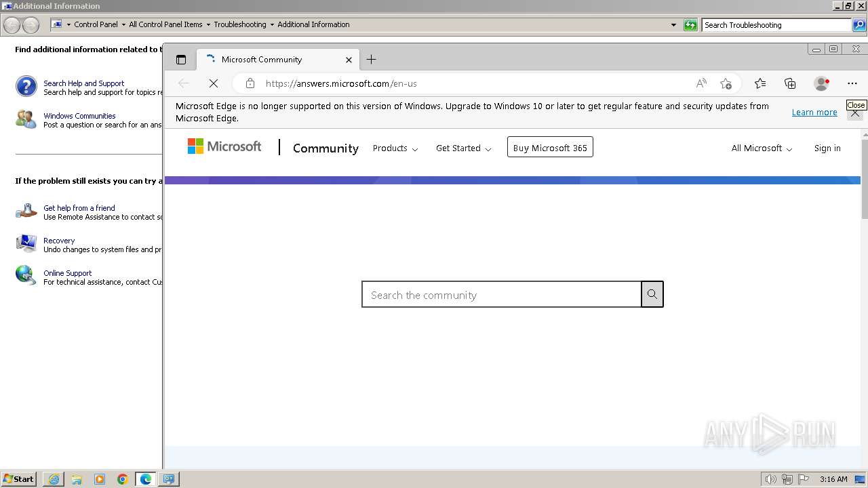Screen dimensions: 868x488
Task: Launch Chrome from taskbar
Action: (123, 479)
